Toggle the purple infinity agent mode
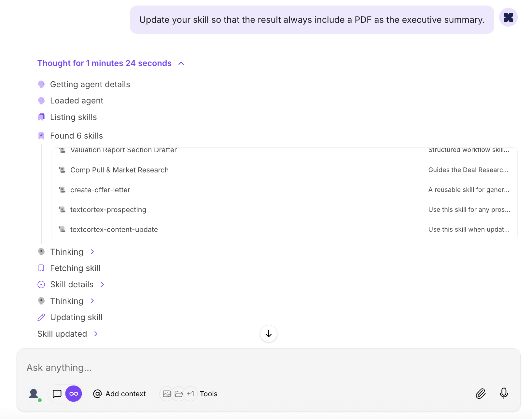The image size is (532, 419). [73, 394]
